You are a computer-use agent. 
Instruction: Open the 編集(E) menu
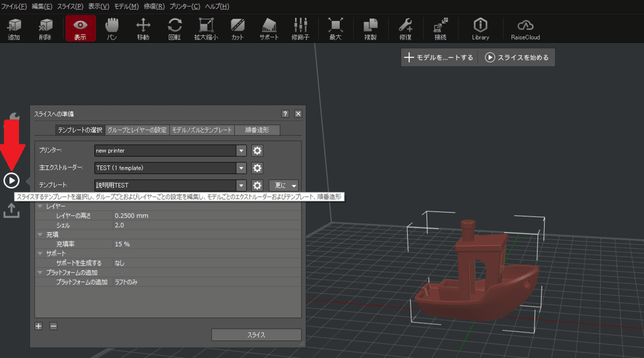click(42, 6)
